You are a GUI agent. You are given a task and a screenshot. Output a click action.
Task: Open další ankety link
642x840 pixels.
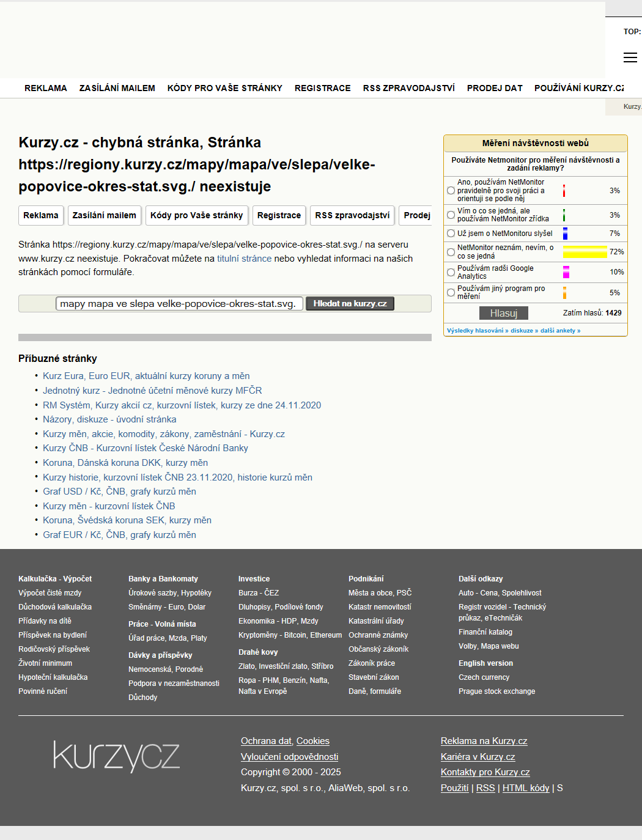561,331
